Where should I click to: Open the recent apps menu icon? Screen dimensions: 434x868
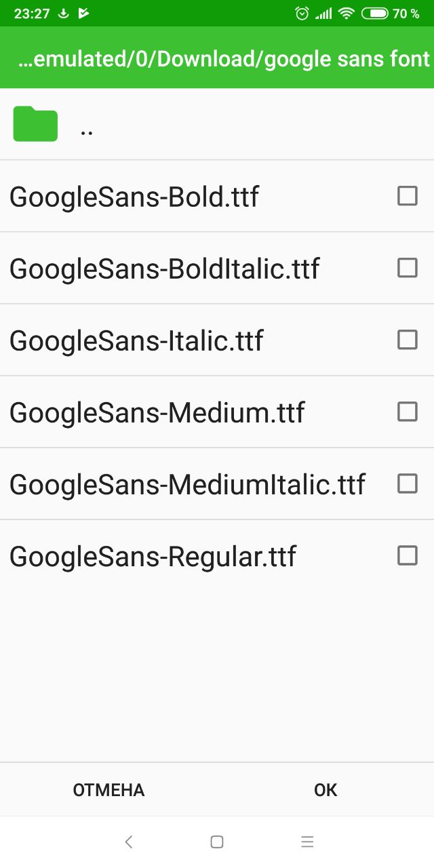coord(307,842)
